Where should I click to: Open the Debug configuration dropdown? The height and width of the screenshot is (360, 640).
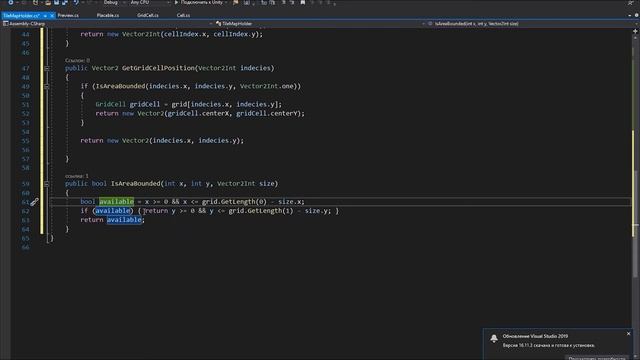[113, 2]
